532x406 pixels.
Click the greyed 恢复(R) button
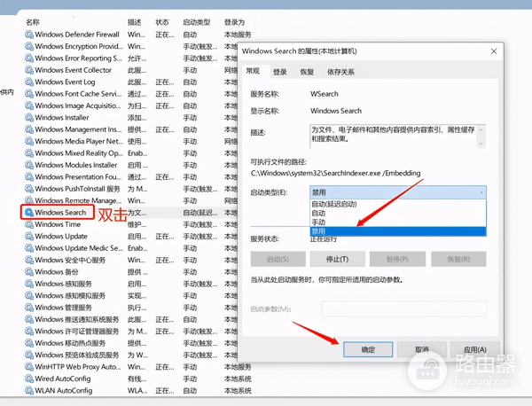pos(458,259)
